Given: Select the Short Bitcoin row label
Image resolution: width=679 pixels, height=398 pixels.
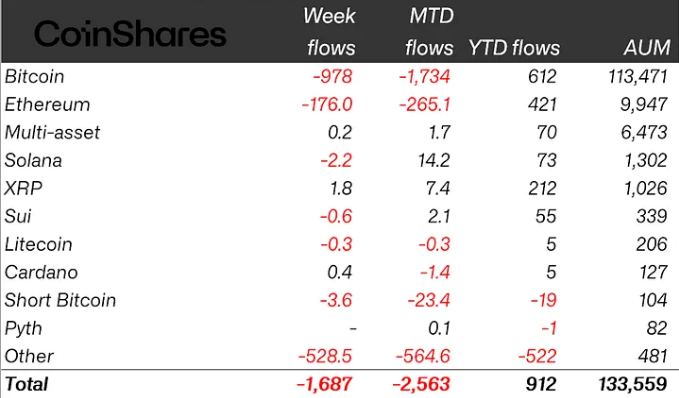Looking at the screenshot, I should pos(60,301).
